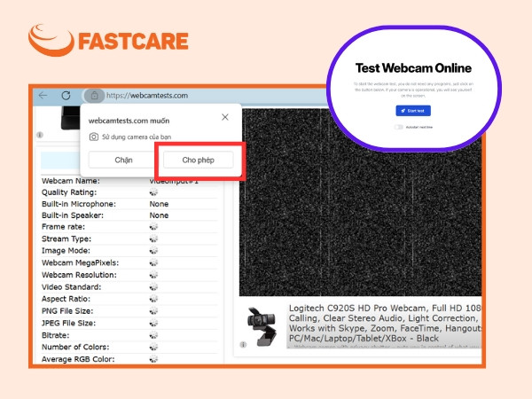
Task: Select the Frame rate label
Action: pyautogui.click(x=63, y=227)
